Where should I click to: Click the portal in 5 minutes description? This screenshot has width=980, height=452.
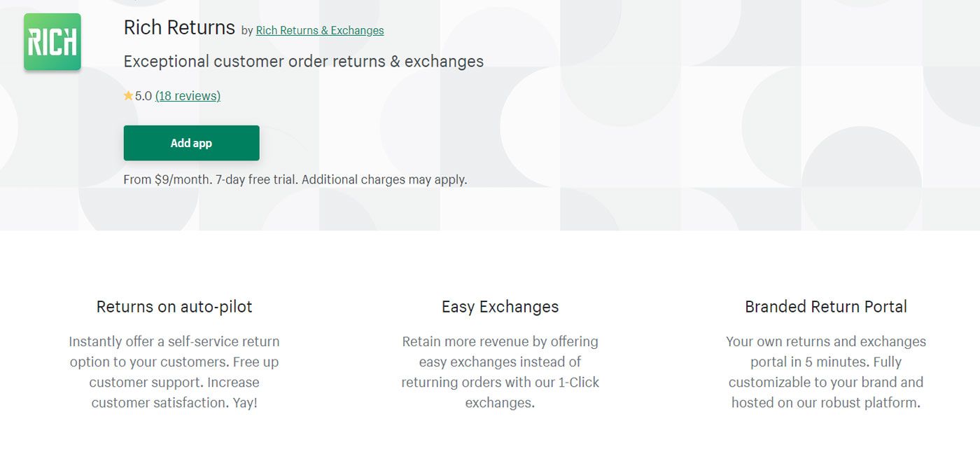click(826, 372)
